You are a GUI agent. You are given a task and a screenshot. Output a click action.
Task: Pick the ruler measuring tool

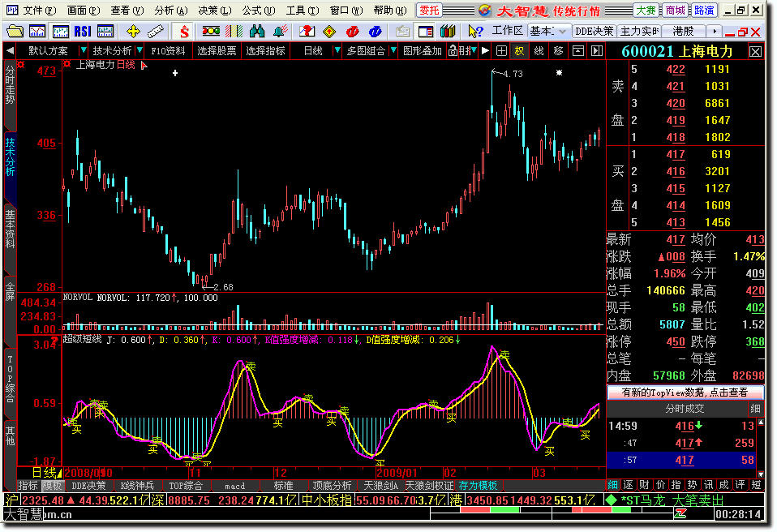click(x=156, y=32)
